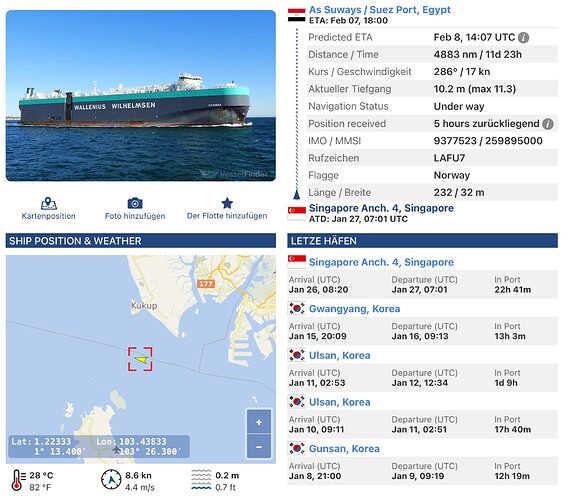Click the thermometer temperature icon

pos(18,480)
